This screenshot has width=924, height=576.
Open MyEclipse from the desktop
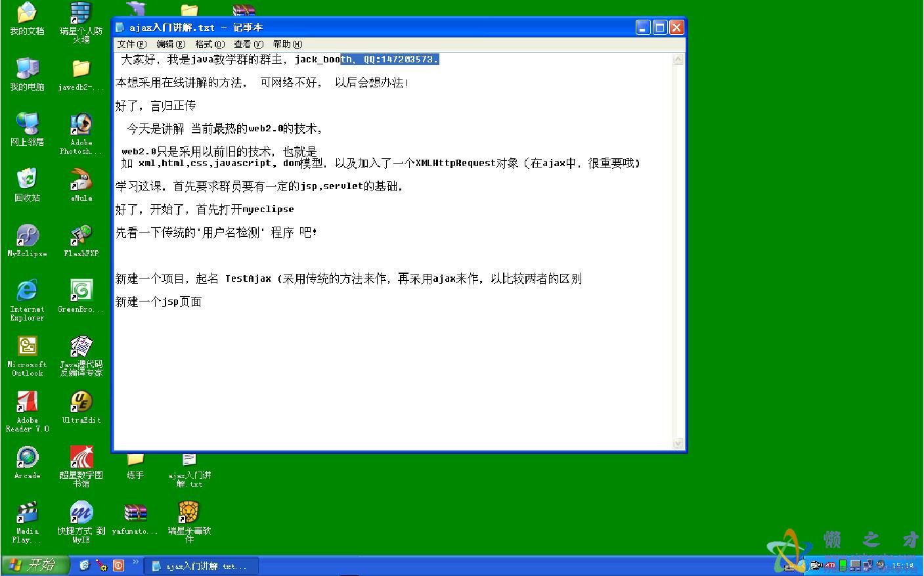(26, 235)
